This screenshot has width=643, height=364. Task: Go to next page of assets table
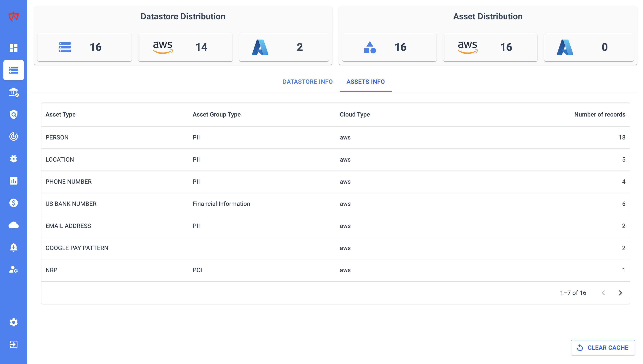pyautogui.click(x=620, y=293)
